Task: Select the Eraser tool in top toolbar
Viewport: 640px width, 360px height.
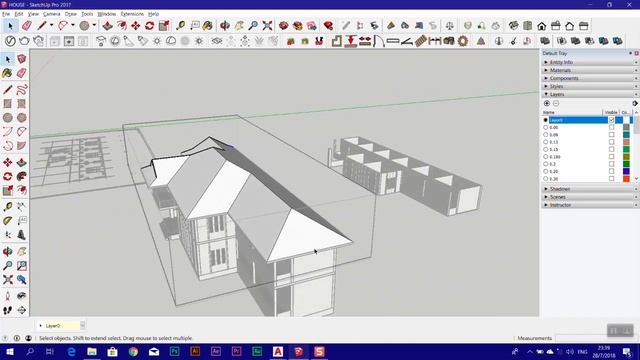Action: tap(27, 26)
